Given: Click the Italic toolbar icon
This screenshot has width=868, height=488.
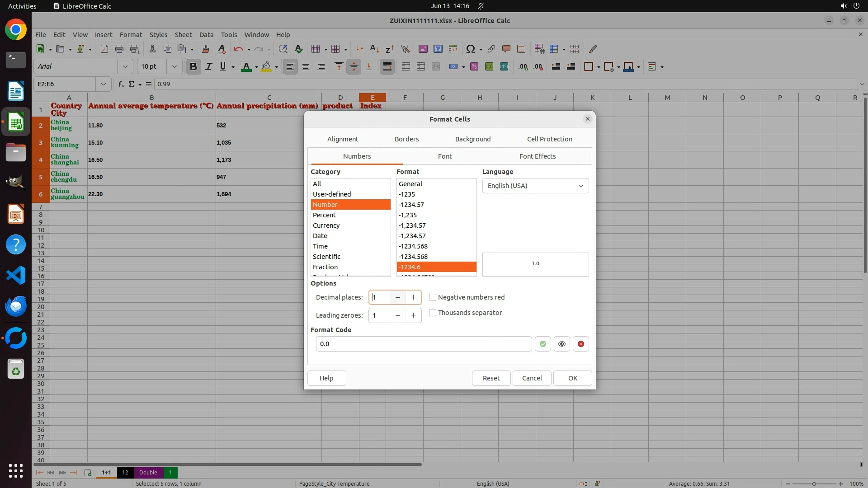Looking at the screenshot, I should pos(208,67).
